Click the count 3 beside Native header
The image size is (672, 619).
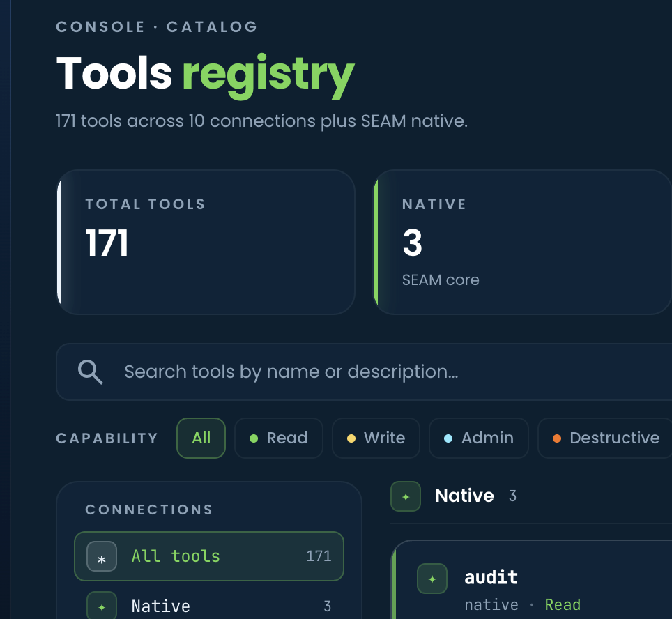click(512, 496)
